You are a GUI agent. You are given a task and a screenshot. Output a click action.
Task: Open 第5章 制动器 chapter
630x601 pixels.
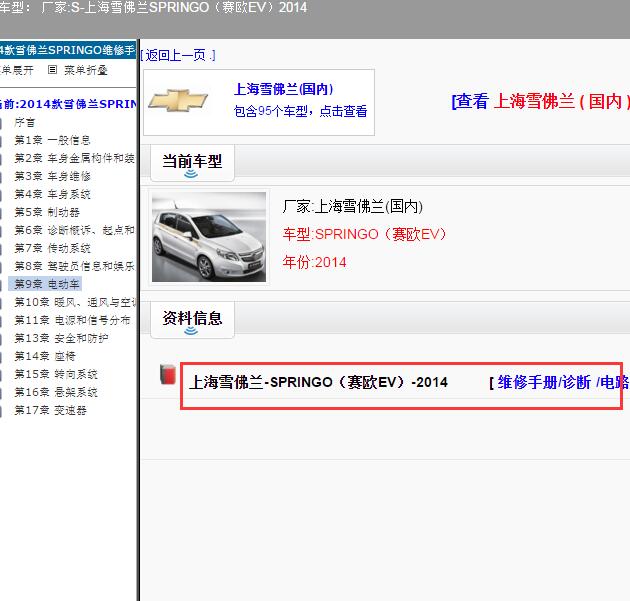pos(47,212)
